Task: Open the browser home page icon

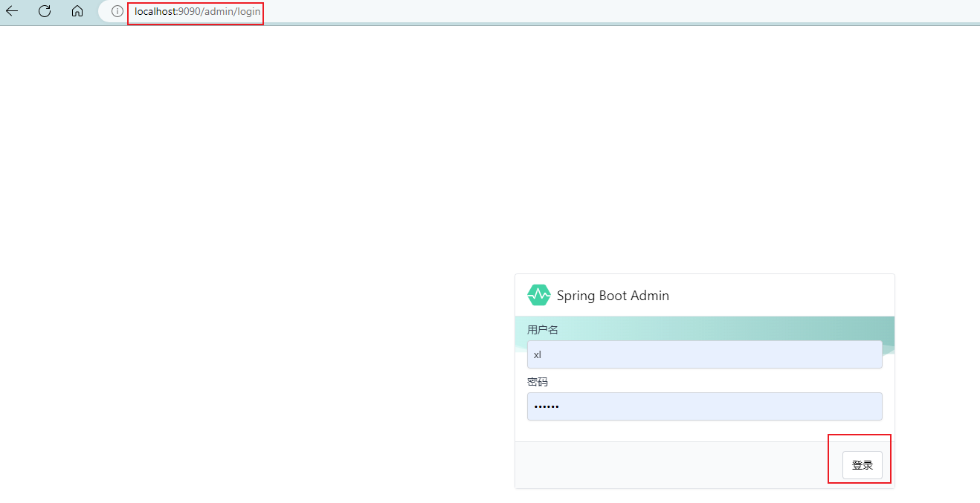Action: click(x=77, y=11)
